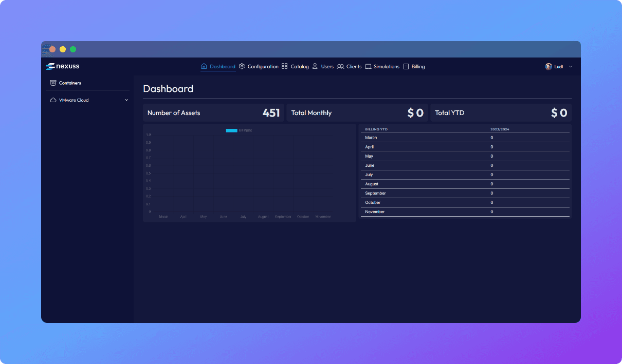This screenshot has width=622, height=364.
Task: Toggle the Billing($) chart legend swatch
Action: tap(231, 130)
